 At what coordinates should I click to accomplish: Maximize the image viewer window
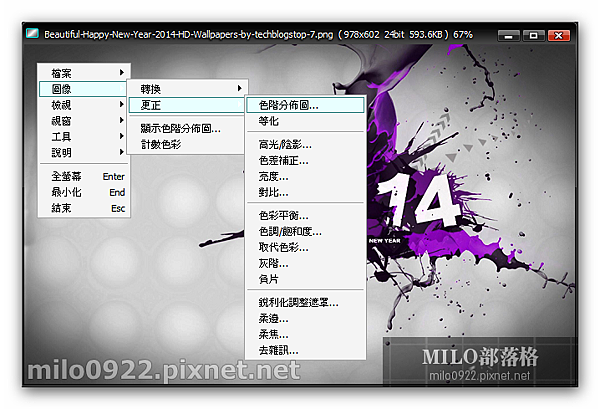pos(533,36)
